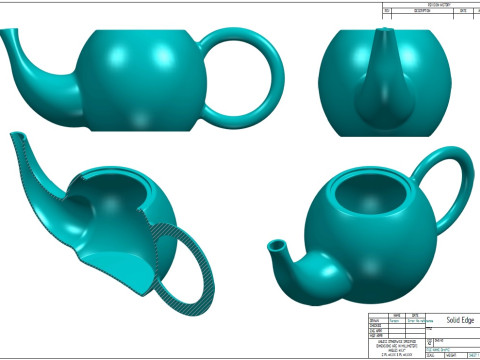
Task: Click the blue FILE NAME text in title block
Action: point(438,350)
